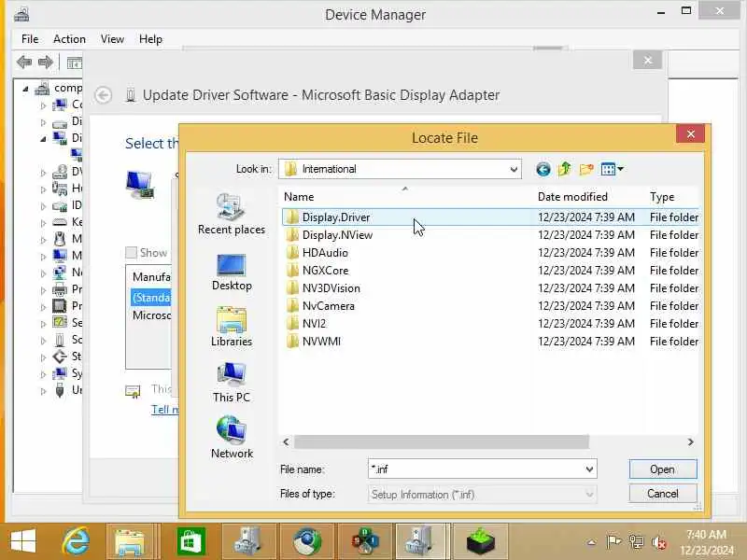The width and height of the screenshot is (747, 560).
Task: Open Libraries in Locate File sidebar
Action: (x=232, y=327)
